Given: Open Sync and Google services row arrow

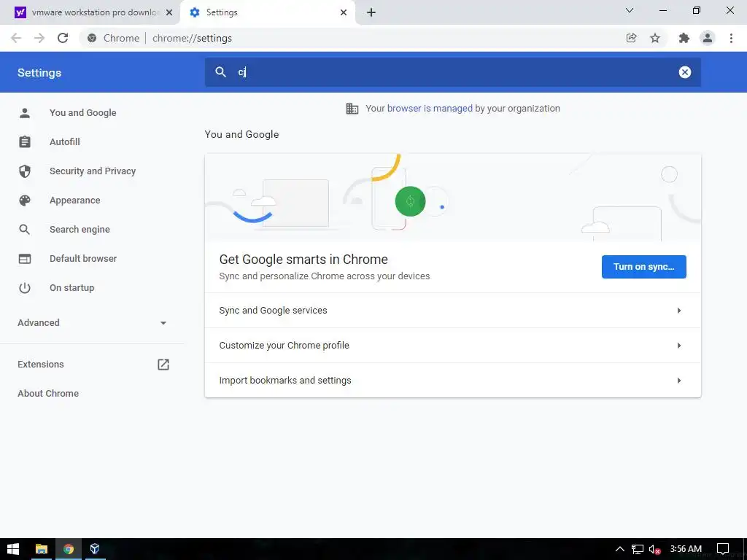Looking at the screenshot, I should click(x=679, y=311).
